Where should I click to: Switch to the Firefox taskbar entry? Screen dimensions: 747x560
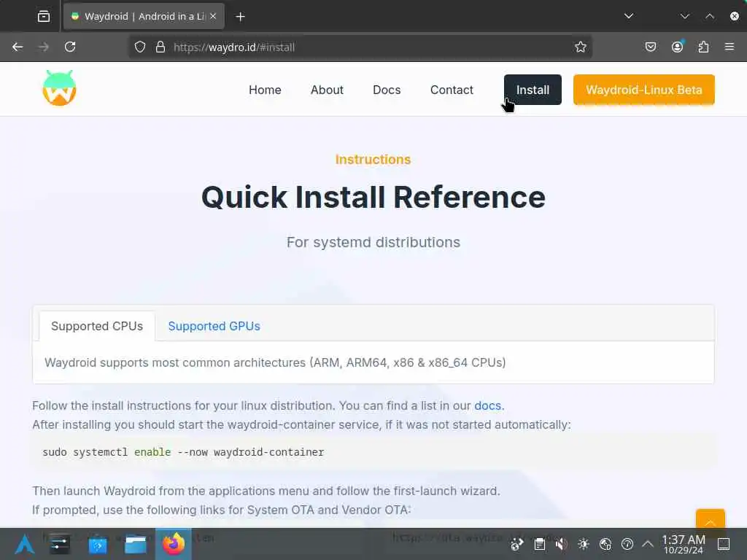(174, 544)
